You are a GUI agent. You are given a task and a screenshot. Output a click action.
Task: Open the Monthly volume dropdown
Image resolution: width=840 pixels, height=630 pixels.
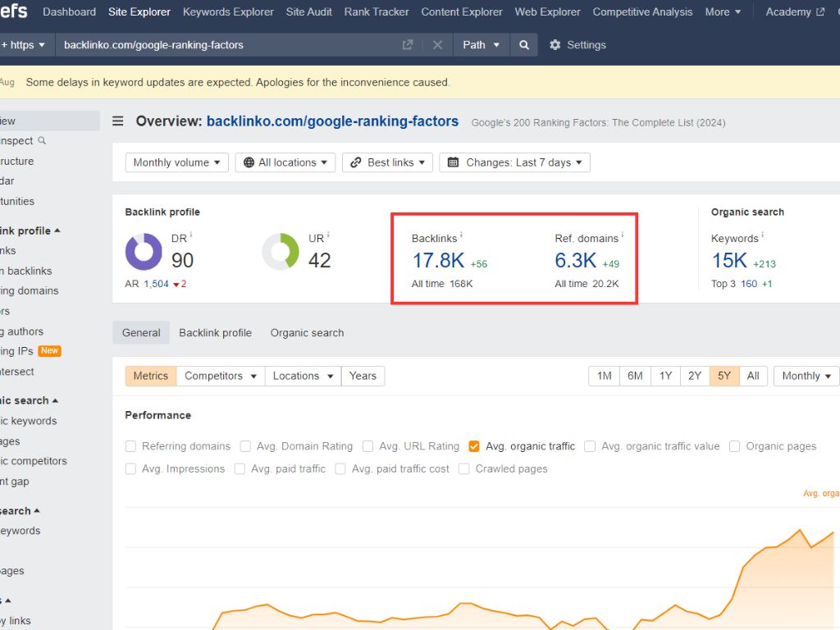point(176,162)
